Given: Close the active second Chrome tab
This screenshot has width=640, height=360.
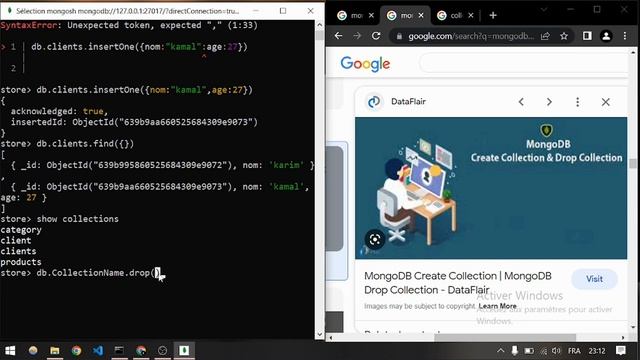Looking at the screenshot, I should 421,16.
